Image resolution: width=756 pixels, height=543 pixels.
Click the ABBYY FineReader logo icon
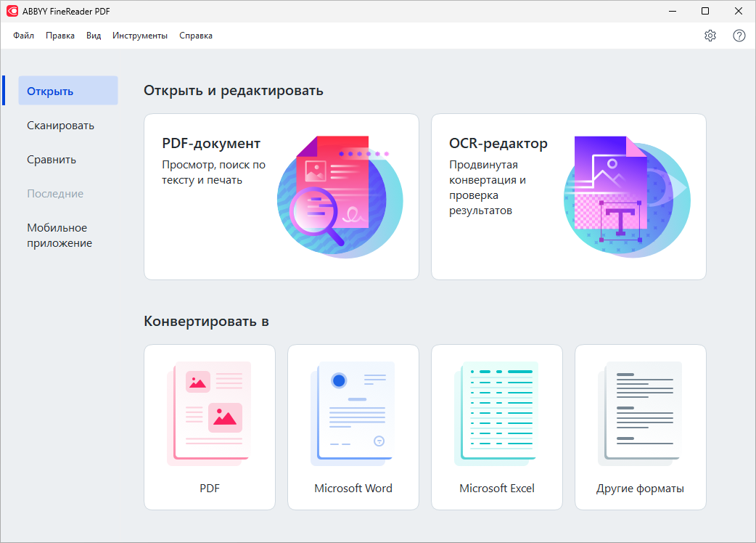(x=12, y=11)
